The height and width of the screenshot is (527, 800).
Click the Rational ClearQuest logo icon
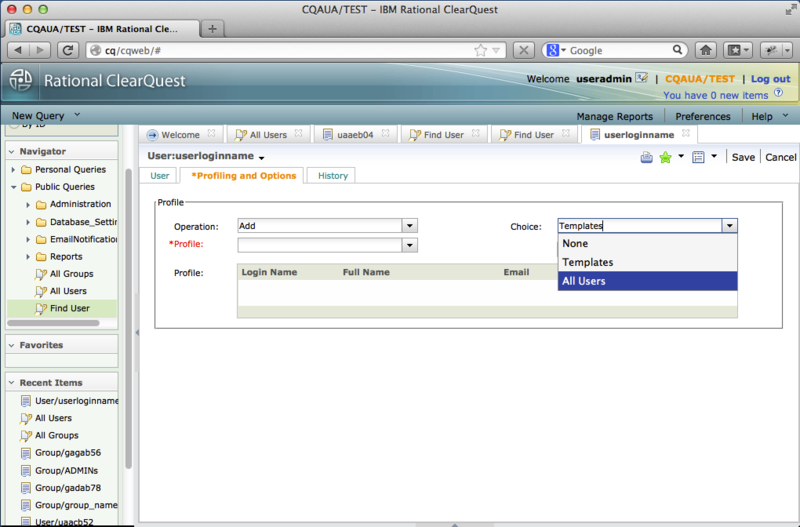click(21, 80)
